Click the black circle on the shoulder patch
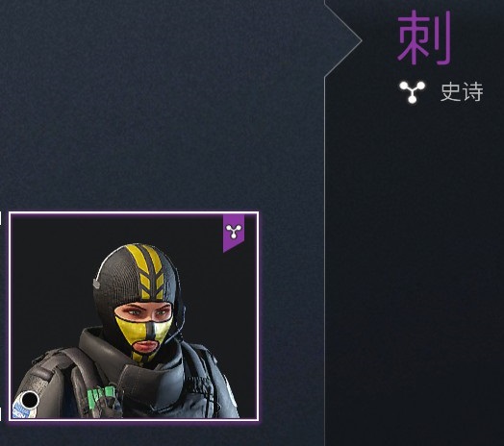504x446 pixels. tap(30, 400)
